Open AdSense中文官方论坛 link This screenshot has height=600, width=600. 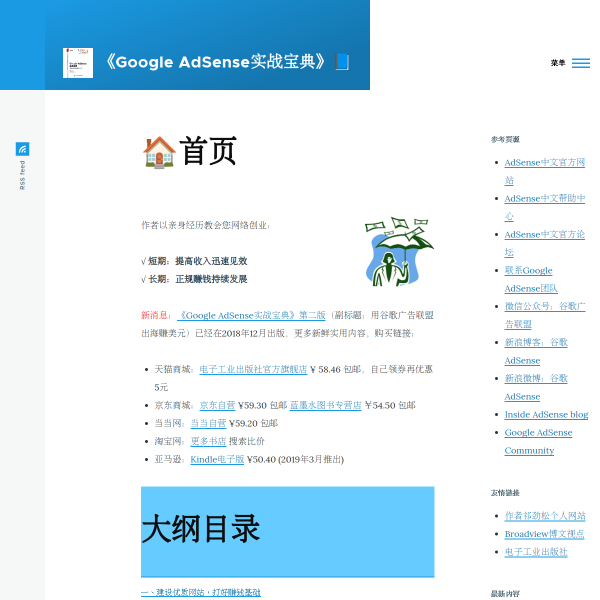point(545,243)
